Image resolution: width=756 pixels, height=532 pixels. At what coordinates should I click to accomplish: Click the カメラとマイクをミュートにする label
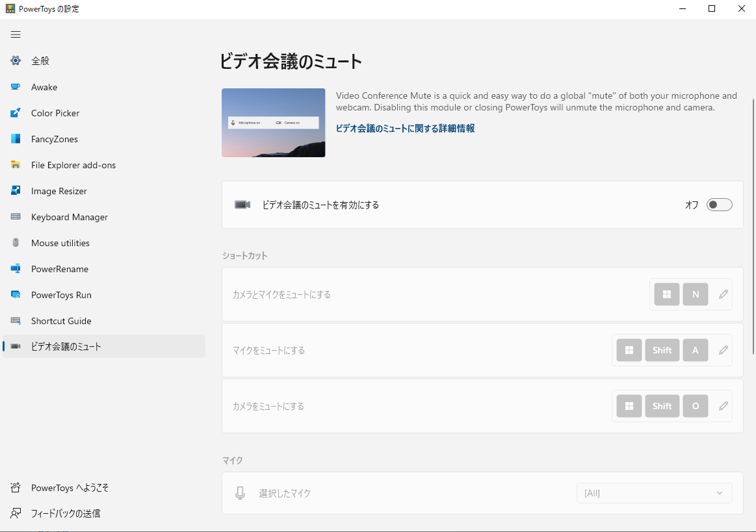pos(281,294)
